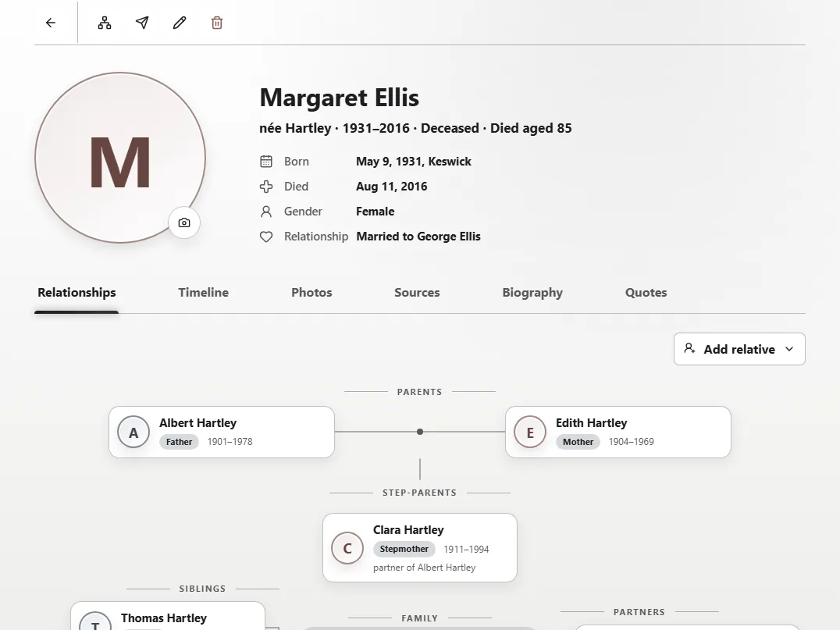This screenshot has width=840, height=630.
Task: Click the Father badge
Action: point(179,442)
